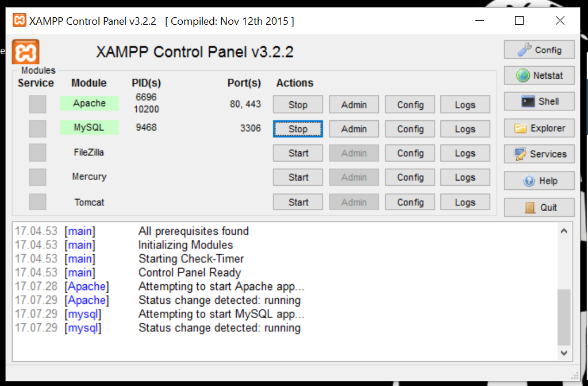View the FileZilla Logs

pos(465,153)
